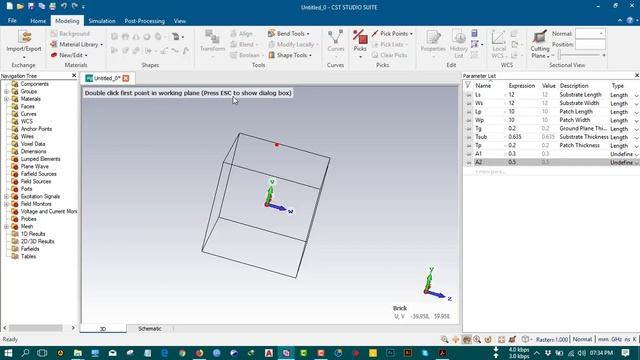Select Lumped Elements in Navigation Tree
The image size is (640, 360).
[x=40, y=159]
